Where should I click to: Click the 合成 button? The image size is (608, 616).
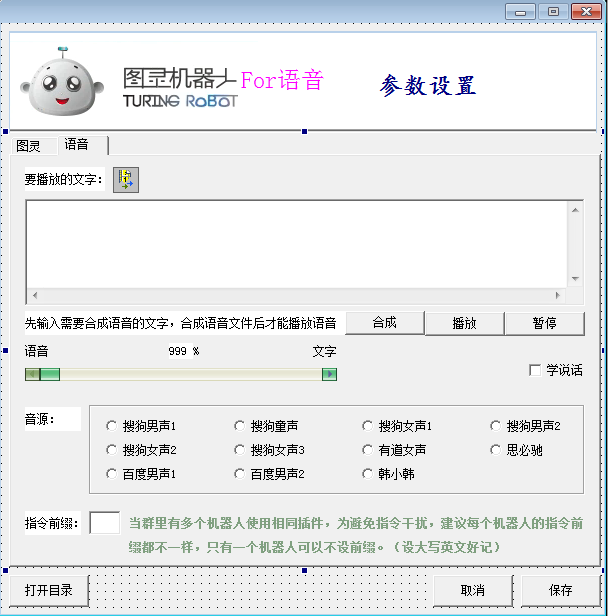click(385, 323)
